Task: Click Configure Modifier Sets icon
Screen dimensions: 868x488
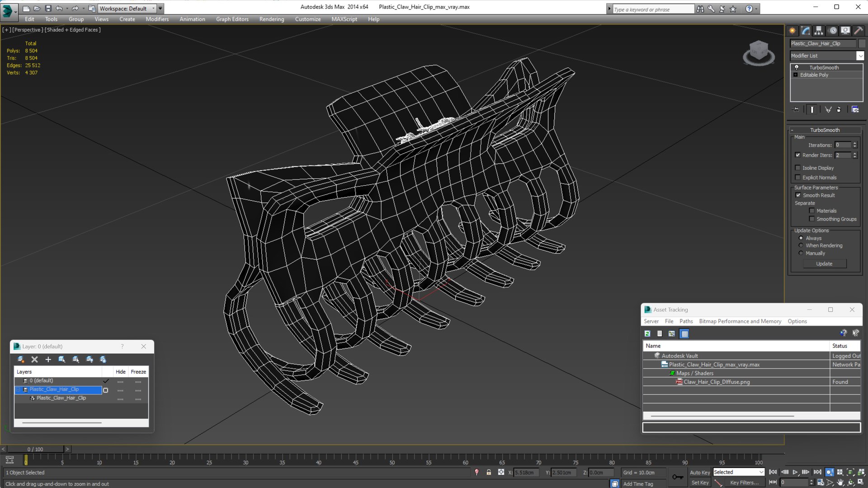Action: pyautogui.click(x=855, y=109)
